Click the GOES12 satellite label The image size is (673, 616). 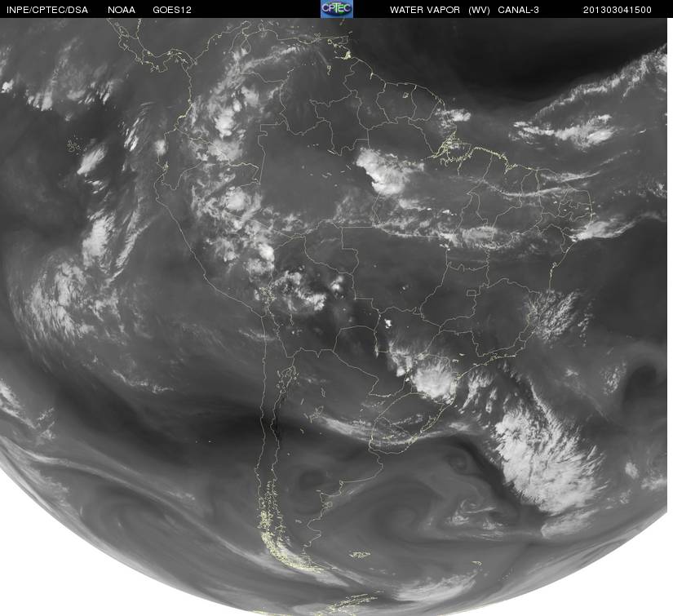[x=172, y=10]
